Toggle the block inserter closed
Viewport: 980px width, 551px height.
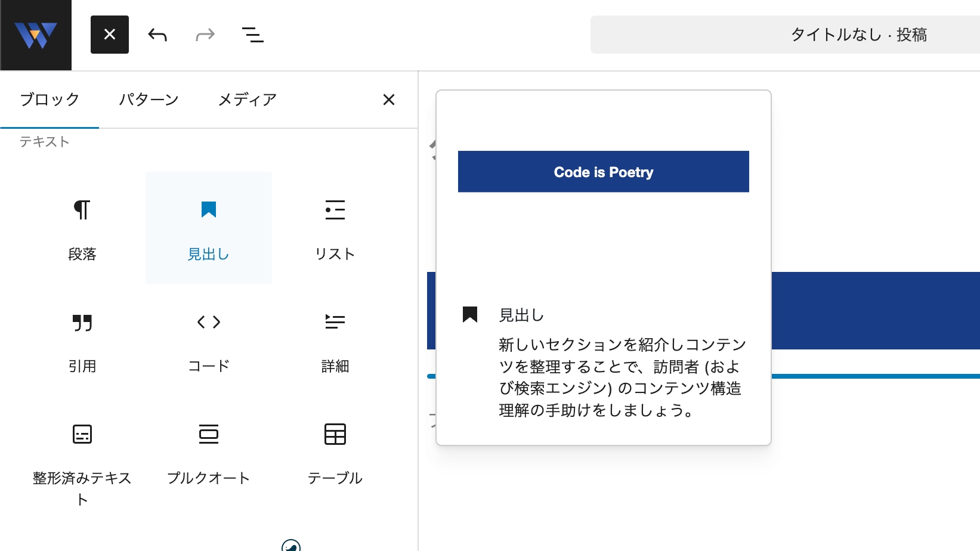tap(109, 34)
